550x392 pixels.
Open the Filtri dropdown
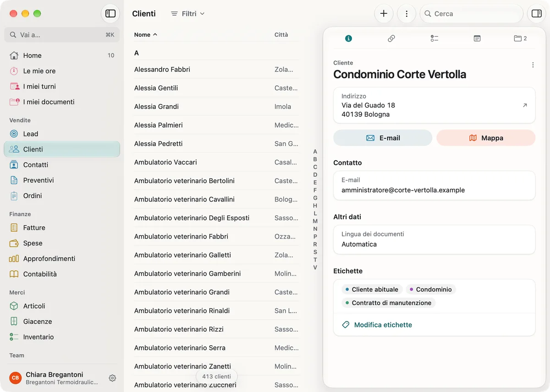pos(187,14)
